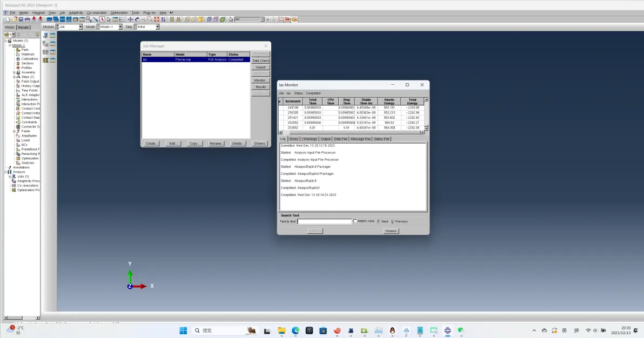Expand the Assembly node in model tree

(14, 72)
